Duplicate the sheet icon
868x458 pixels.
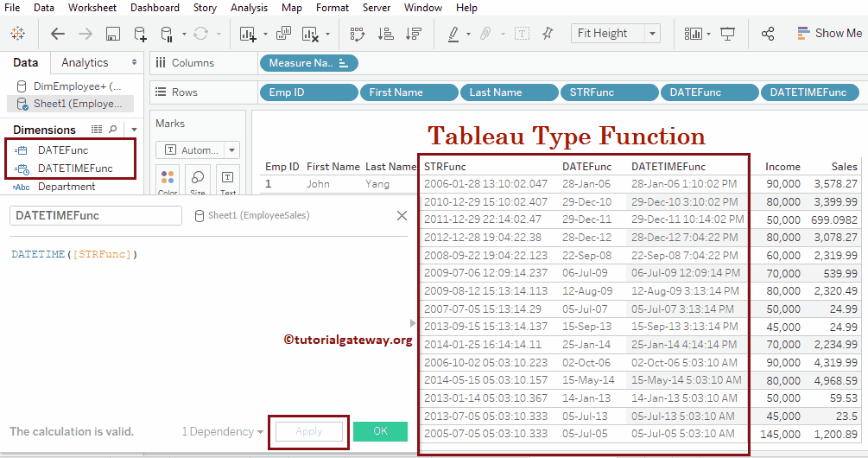click(x=283, y=34)
